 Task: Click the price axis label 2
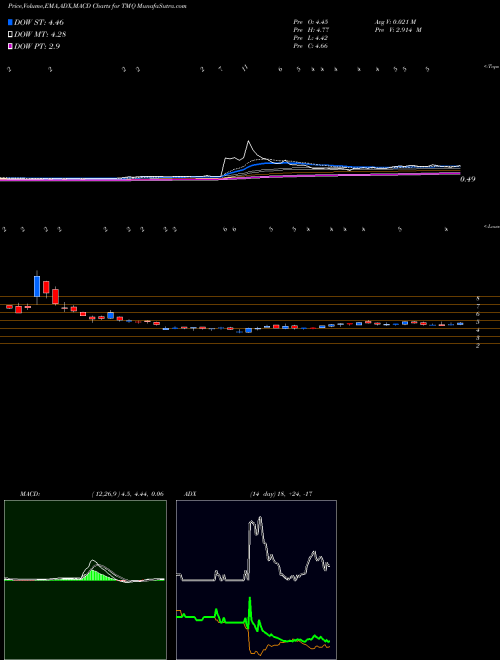pos(478,346)
